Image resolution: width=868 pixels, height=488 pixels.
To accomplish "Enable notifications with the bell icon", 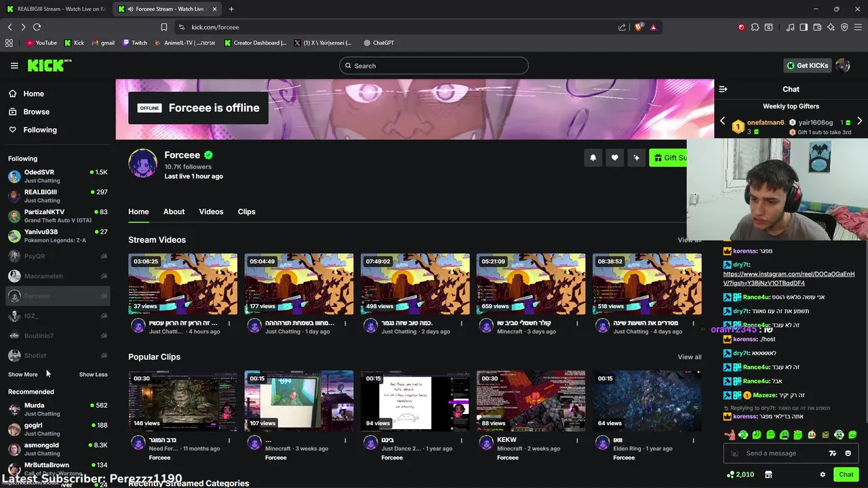I will (593, 158).
